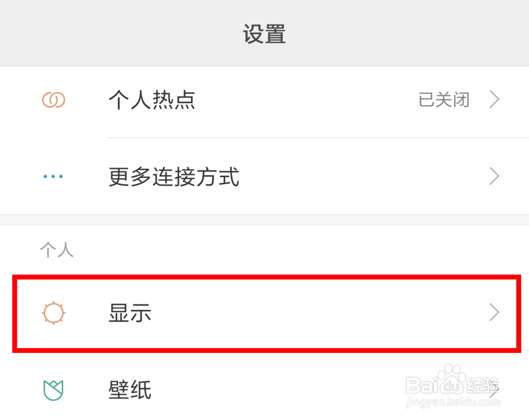
Task: Expand 个人热点 using its right chevron
Action: 494,99
